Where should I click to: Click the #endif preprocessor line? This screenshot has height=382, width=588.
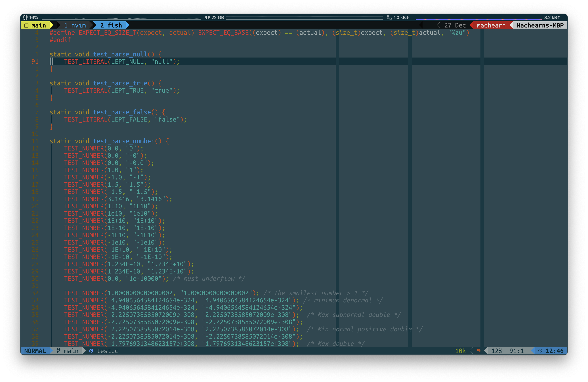(x=60, y=40)
